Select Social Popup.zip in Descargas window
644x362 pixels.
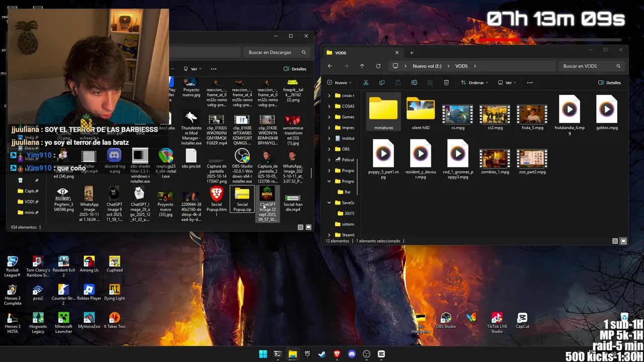pyautogui.click(x=242, y=200)
